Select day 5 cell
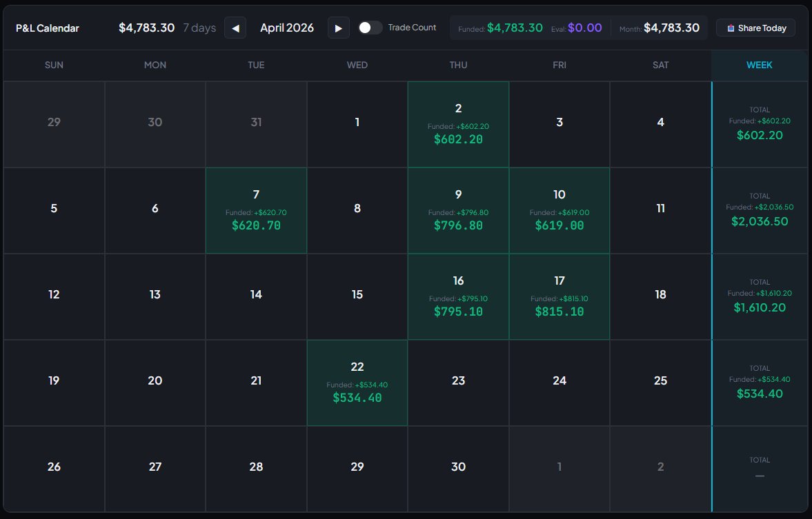The height and width of the screenshot is (519, 812). (x=54, y=211)
